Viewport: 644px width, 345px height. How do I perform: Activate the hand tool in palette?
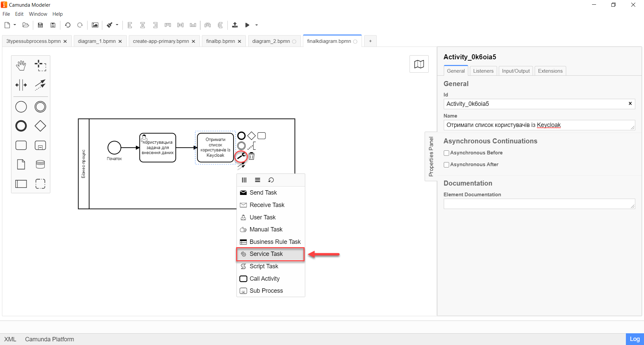21,66
